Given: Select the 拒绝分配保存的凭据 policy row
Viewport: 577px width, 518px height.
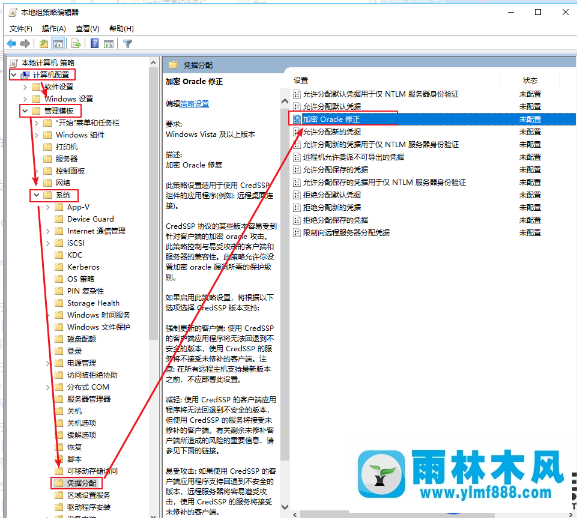Looking at the screenshot, I should (335, 220).
